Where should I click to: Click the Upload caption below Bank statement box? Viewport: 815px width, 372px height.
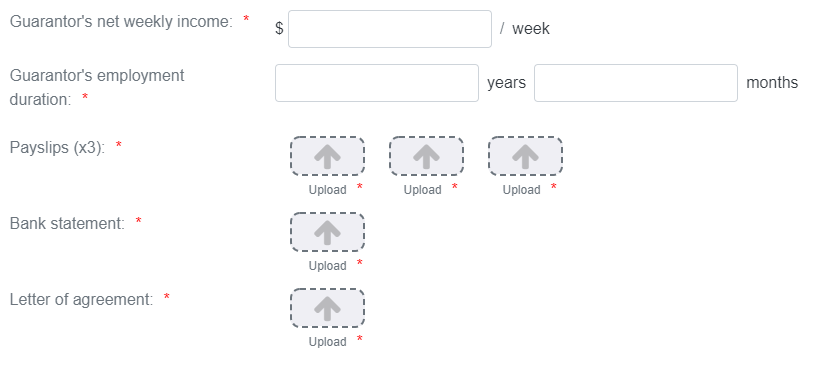pos(327,266)
